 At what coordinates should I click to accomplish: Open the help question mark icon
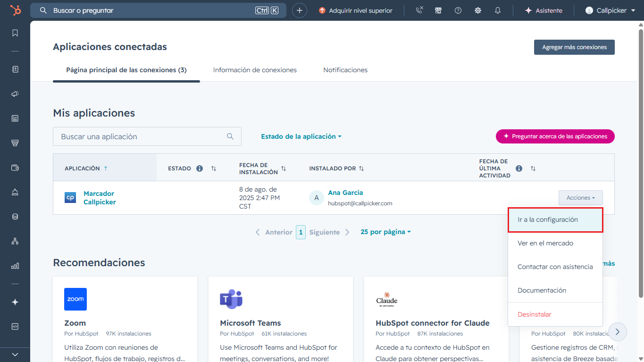click(x=458, y=10)
